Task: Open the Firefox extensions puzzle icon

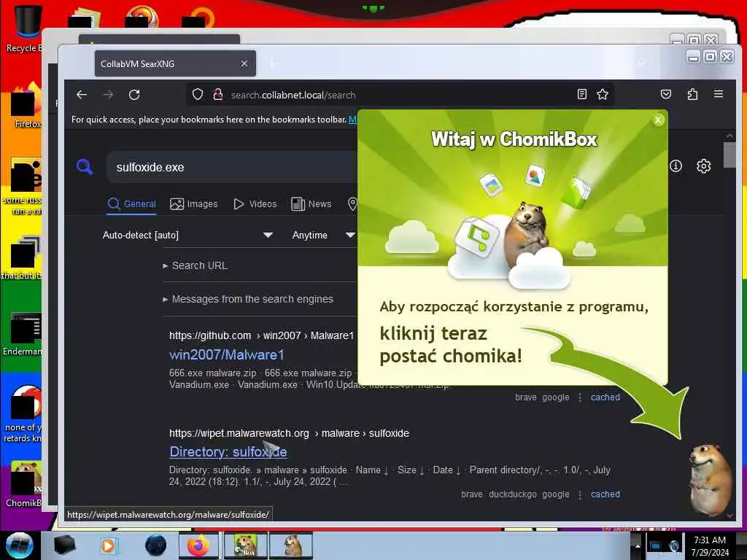Action: pos(692,94)
